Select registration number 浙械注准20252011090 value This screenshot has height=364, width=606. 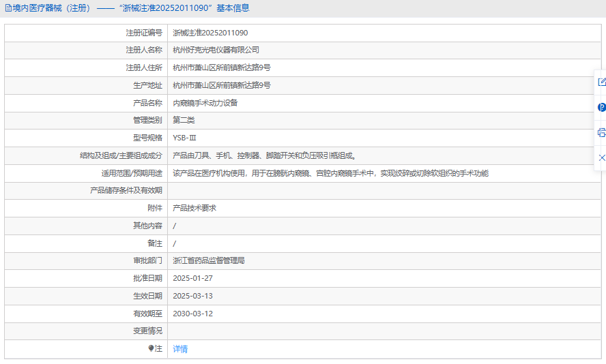(x=210, y=33)
